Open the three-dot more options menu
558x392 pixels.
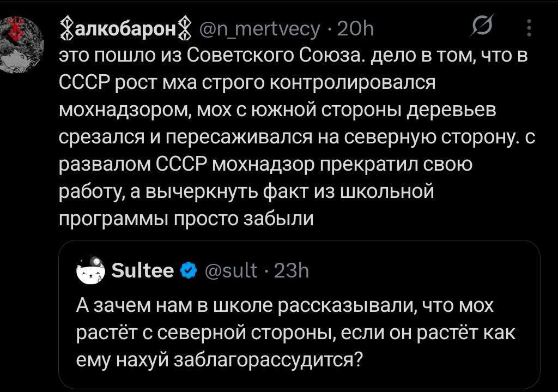click(527, 28)
